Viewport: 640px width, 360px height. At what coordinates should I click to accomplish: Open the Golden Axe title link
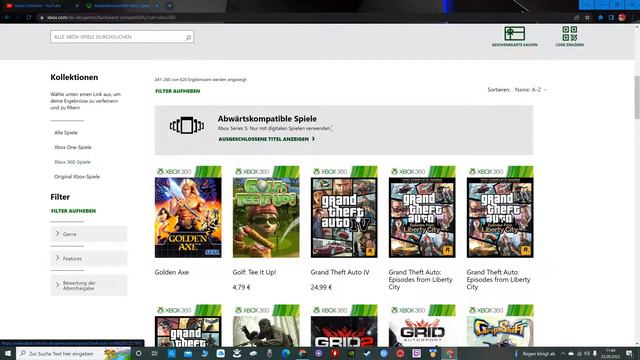point(171,272)
